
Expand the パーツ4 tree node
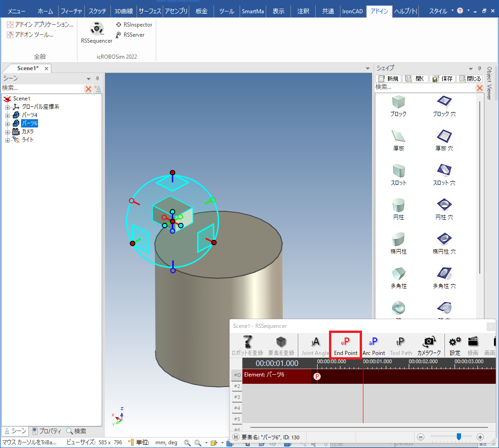click(x=7, y=115)
